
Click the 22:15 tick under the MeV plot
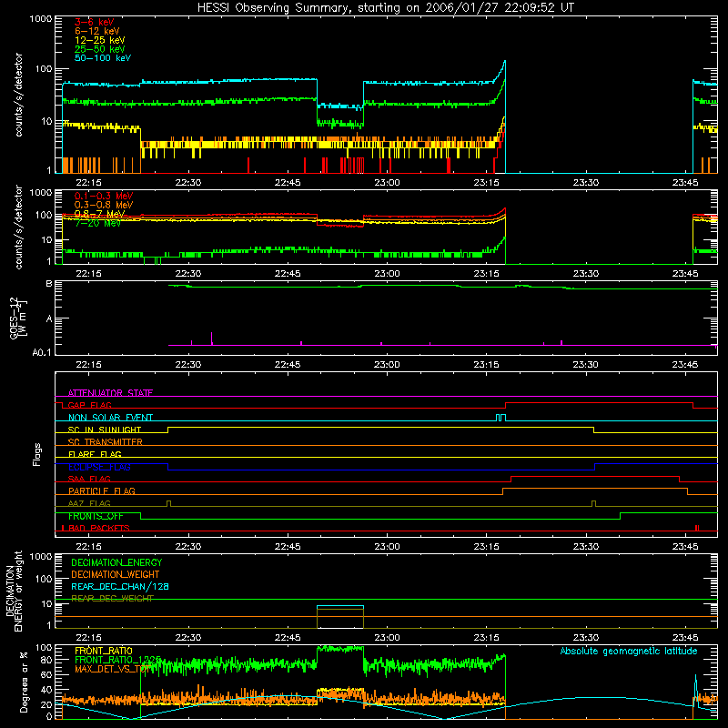(88, 274)
